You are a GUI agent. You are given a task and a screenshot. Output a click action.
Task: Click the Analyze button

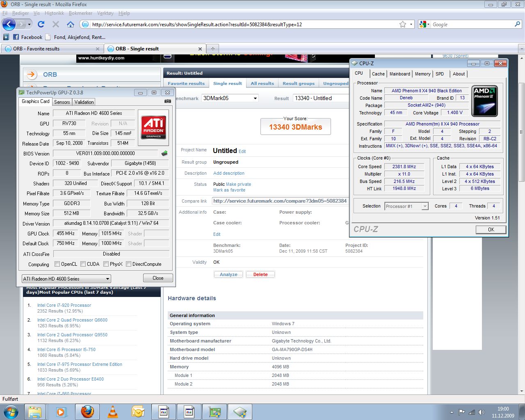[228, 274]
